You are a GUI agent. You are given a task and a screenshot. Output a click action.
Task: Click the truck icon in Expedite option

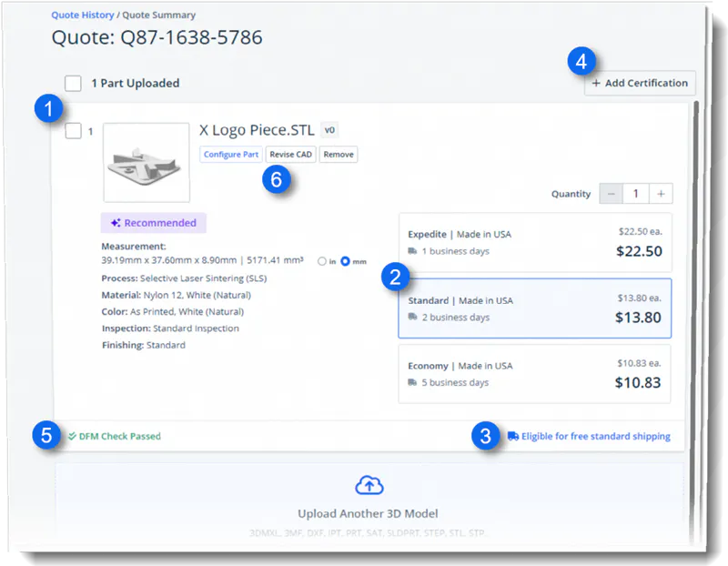[x=412, y=251]
